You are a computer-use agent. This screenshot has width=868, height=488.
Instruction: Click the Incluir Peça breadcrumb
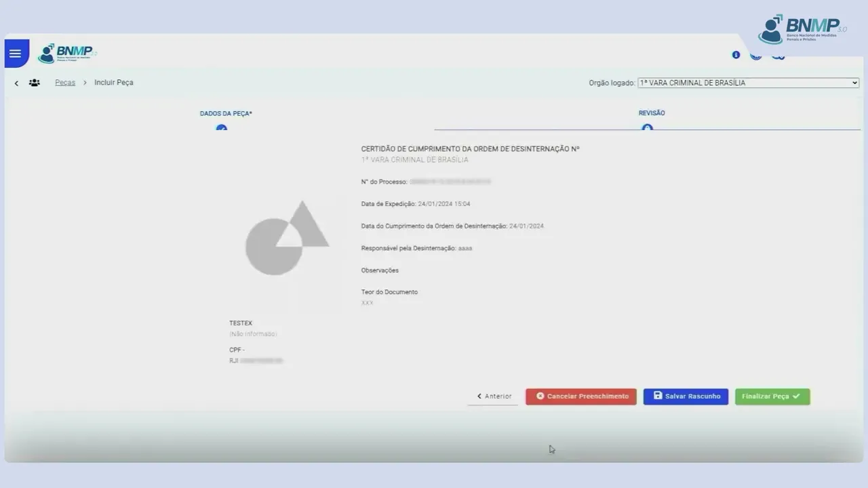point(114,83)
